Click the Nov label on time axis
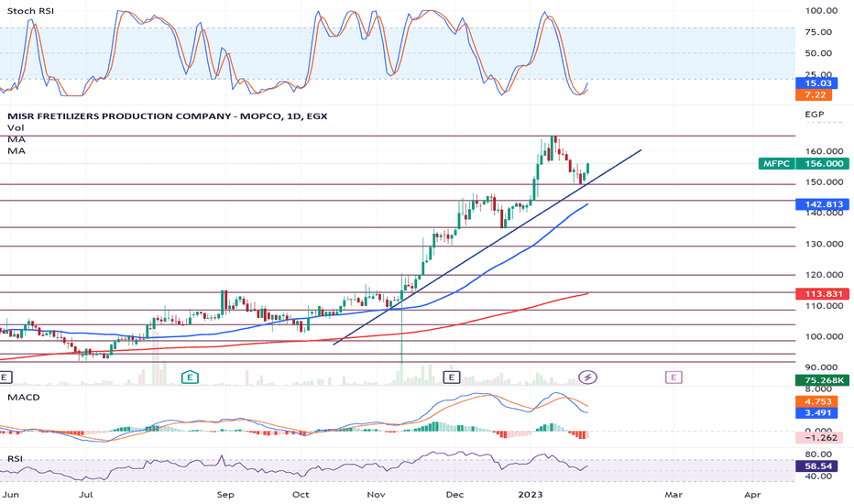 click(376, 495)
